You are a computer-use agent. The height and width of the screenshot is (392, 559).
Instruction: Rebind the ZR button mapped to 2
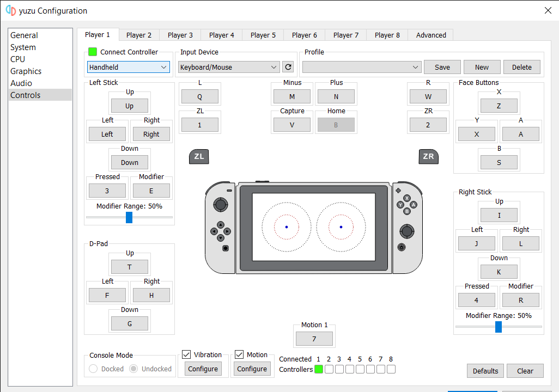coord(428,125)
